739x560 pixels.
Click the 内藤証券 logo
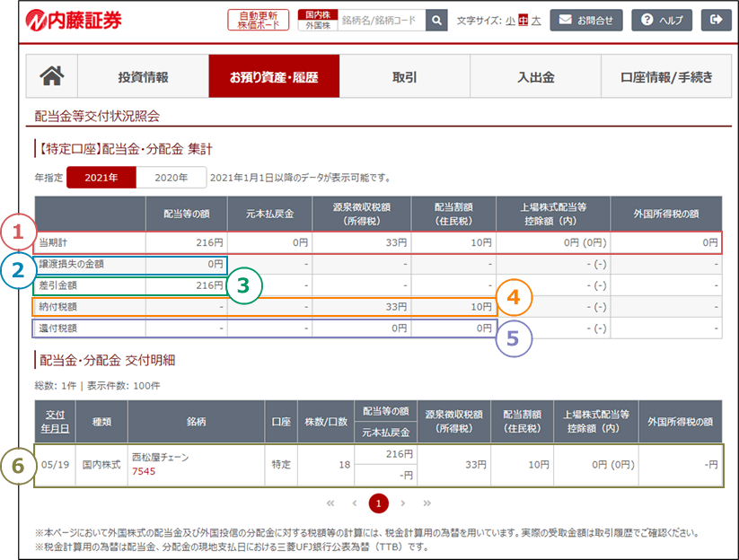coord(74,20)
